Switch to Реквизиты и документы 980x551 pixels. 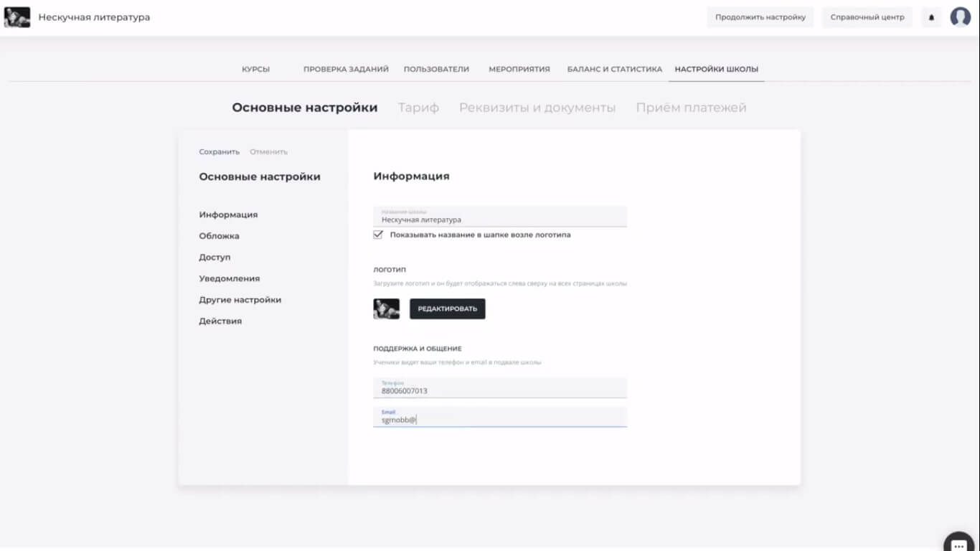click(537, 107)
